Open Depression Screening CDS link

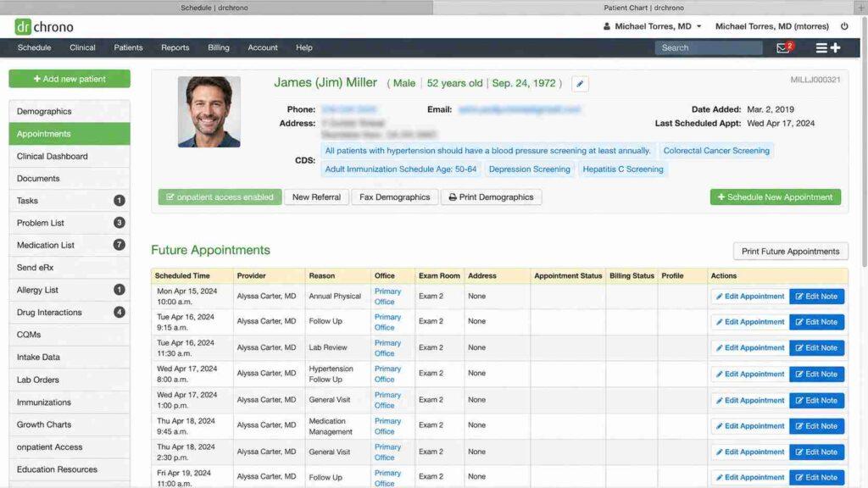point(529,169)
